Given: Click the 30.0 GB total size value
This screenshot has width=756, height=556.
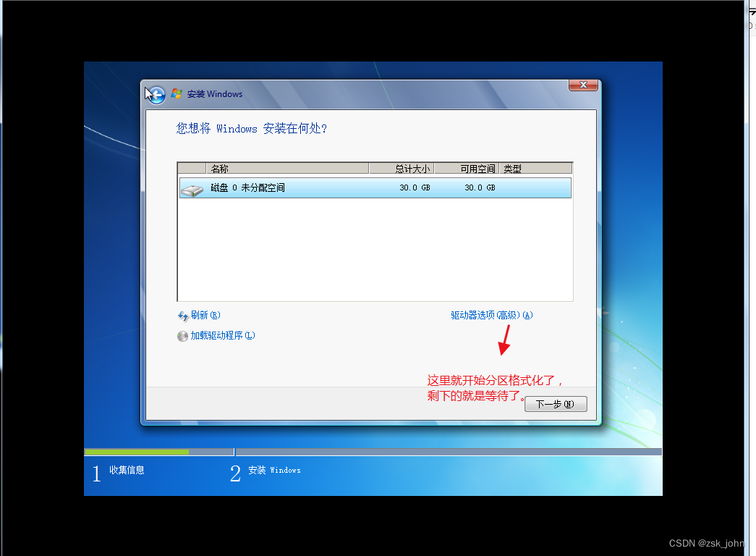Looking at the screenshot, I should pyautogui.click(x=415, y=188).
